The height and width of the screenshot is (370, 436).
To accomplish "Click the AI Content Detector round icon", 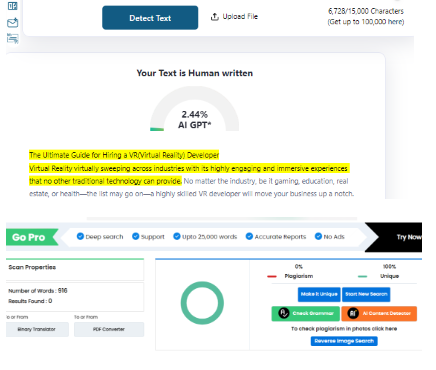I will click(353, 313).
